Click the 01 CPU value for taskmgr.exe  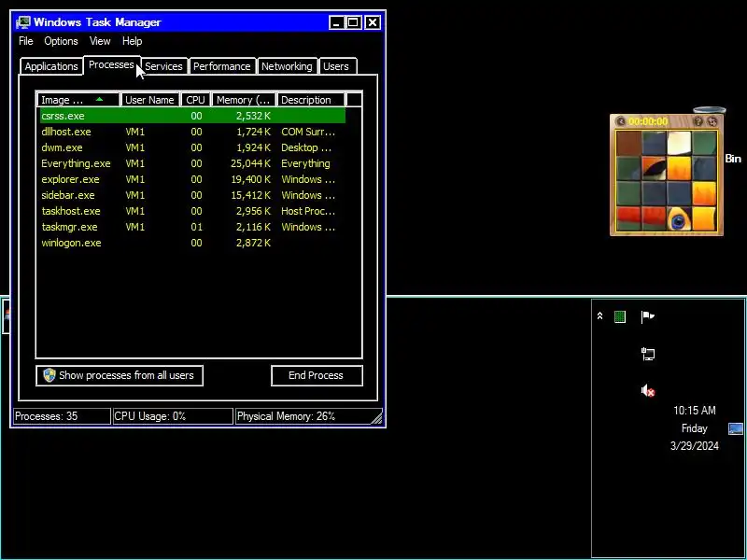[x=196, y=227]
